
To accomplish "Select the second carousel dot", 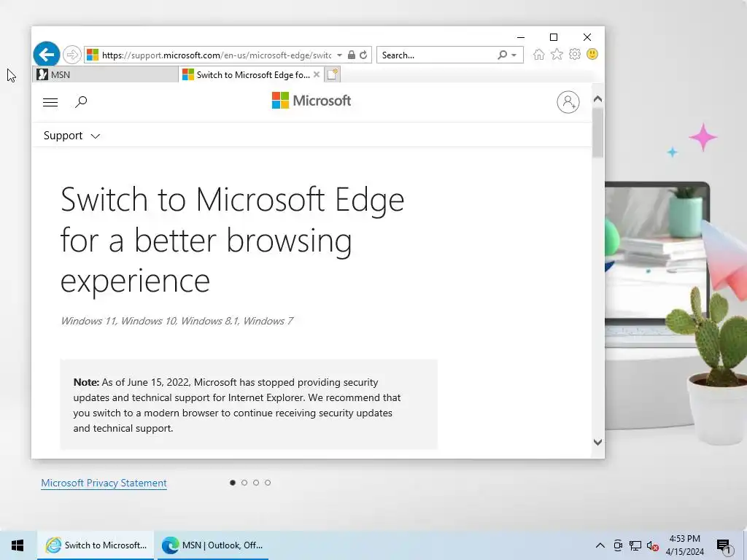I will tap(244, 483).
